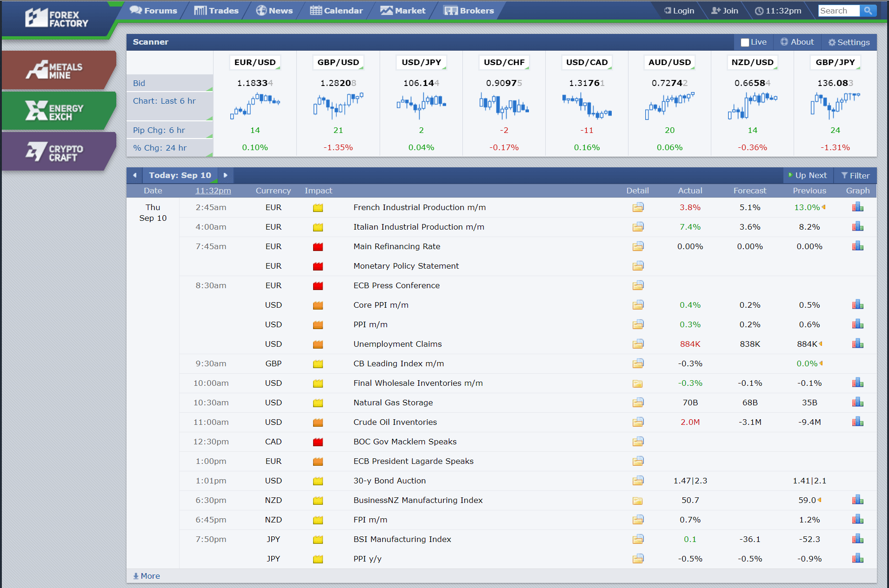Open detail folder for ECB President Lagarde Speaks
Viewport: 889px width, 588px height.
pyautogui.click(x=638, y=461)
